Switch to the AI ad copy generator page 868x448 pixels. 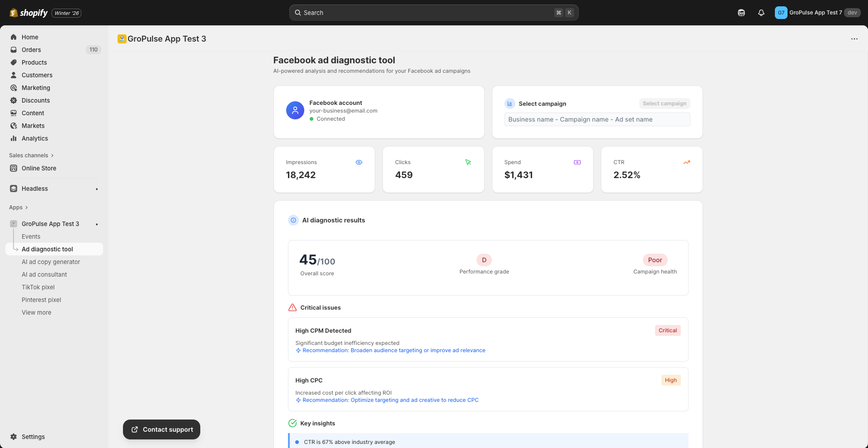click(x=51, y=262)
